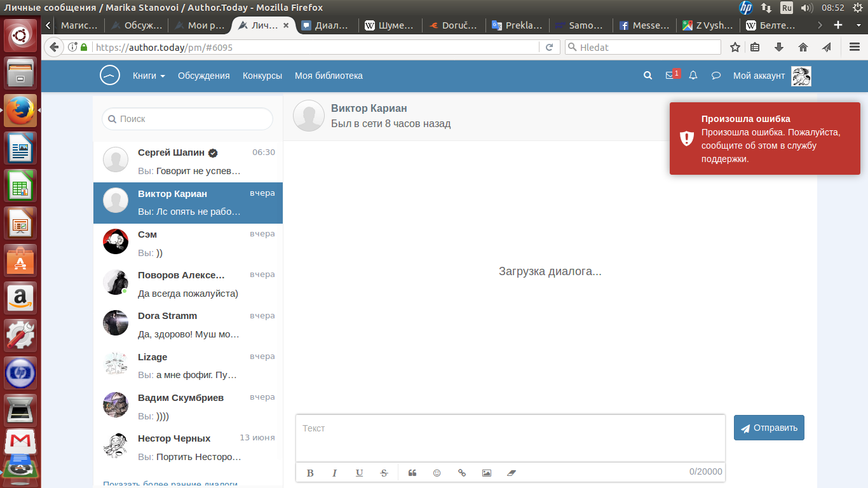
Task: Click the insert image icon
Action: point(487,473)
